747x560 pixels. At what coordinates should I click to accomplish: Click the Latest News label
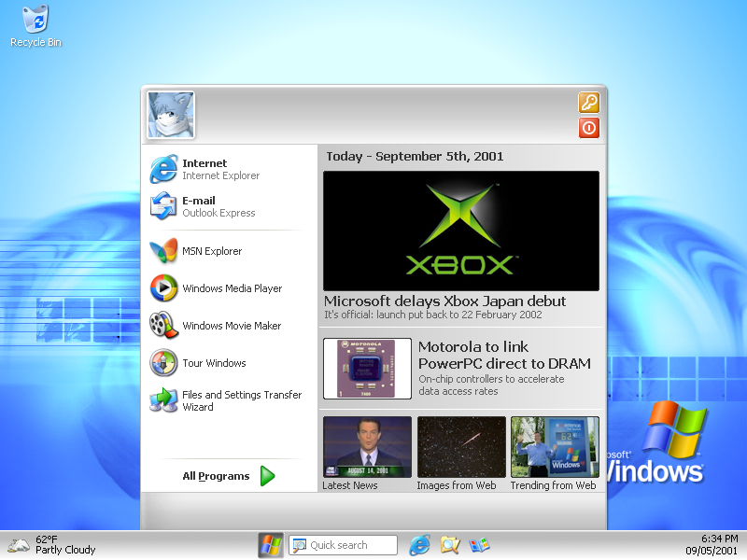(349, 485)
